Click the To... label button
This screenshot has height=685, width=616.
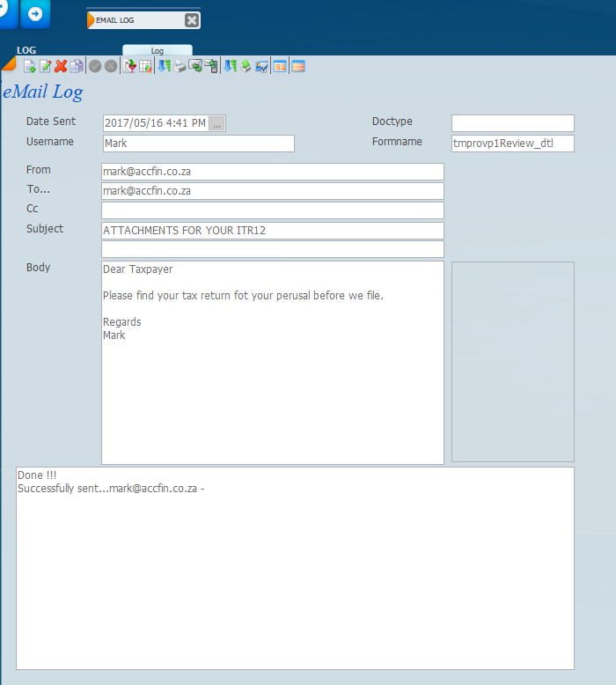pos(39,189)
